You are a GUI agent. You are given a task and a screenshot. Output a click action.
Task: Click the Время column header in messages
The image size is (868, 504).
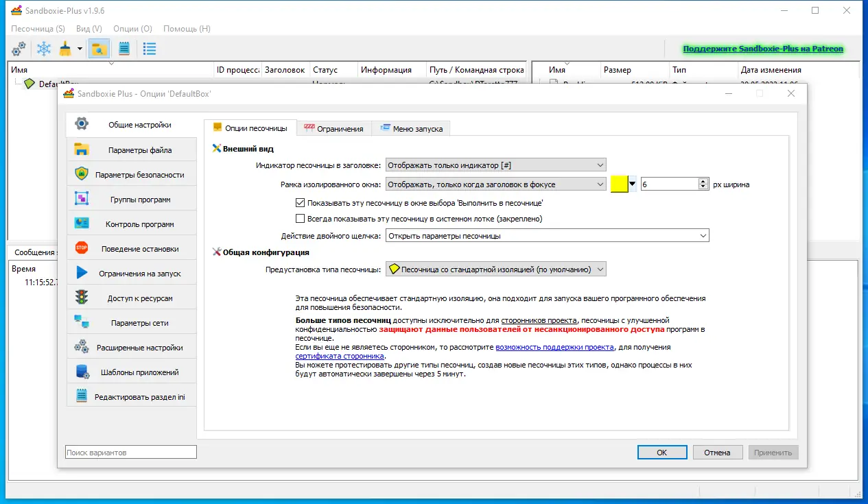[33, 269]
